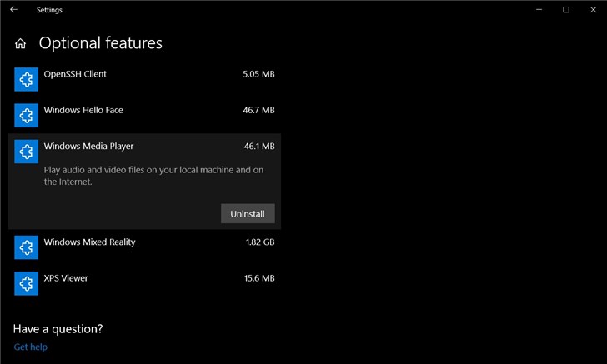Click the back arrow in Settings
The height and width of the screenshot is (364, 607).
tap(13, 10)
